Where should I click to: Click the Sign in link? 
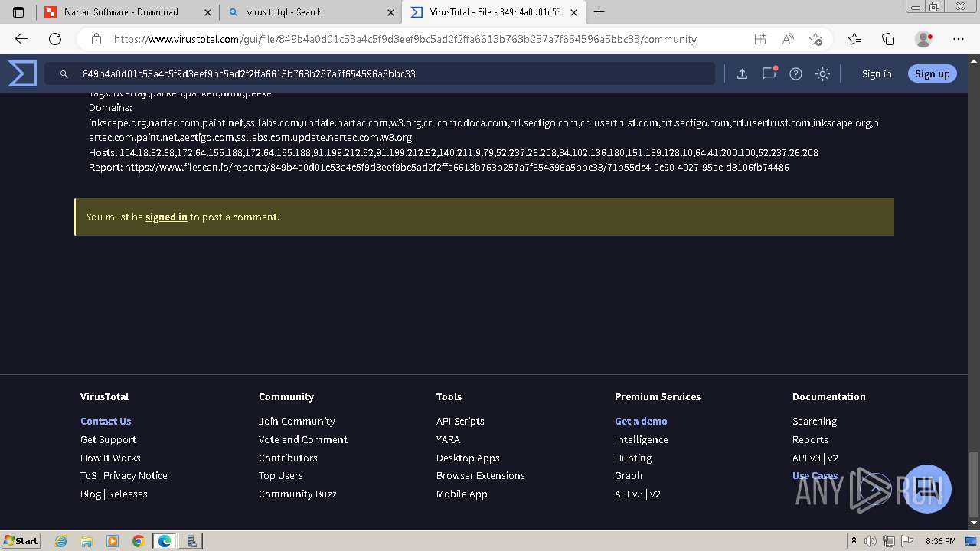click(877, 73)
